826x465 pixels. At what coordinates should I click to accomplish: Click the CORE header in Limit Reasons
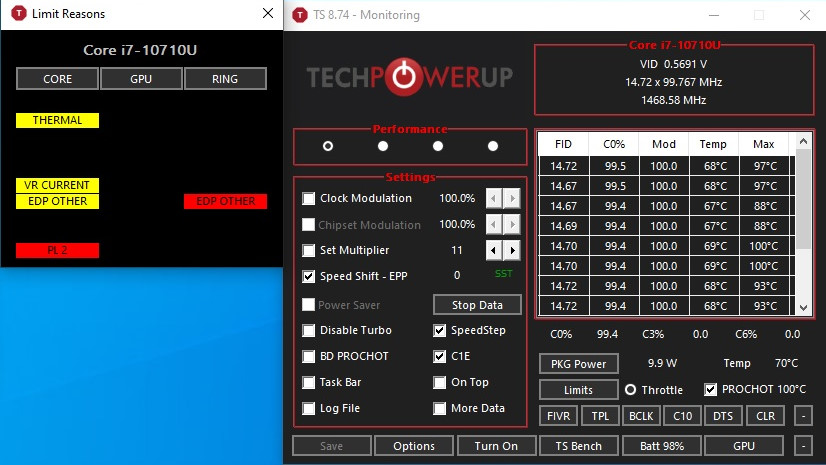tap(57, 79)
